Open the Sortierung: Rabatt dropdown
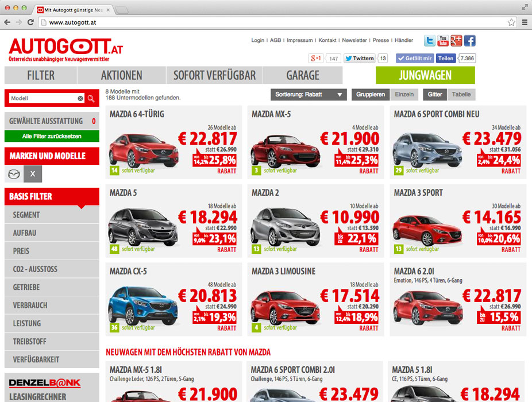Image resolution: width=532 pixels, height=402 pixels. 309,95
